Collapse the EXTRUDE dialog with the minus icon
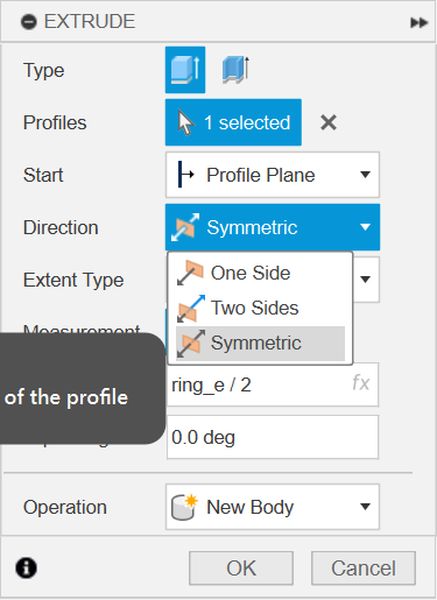Image resolution: width=437 pixels, height=600 pixels. [x=29, y=21]
